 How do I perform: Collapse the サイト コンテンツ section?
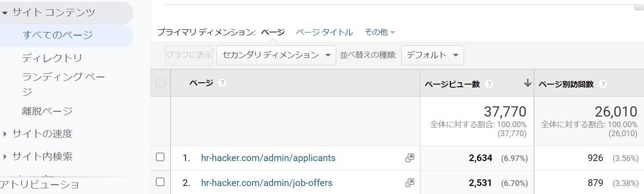tap(5, 13)
